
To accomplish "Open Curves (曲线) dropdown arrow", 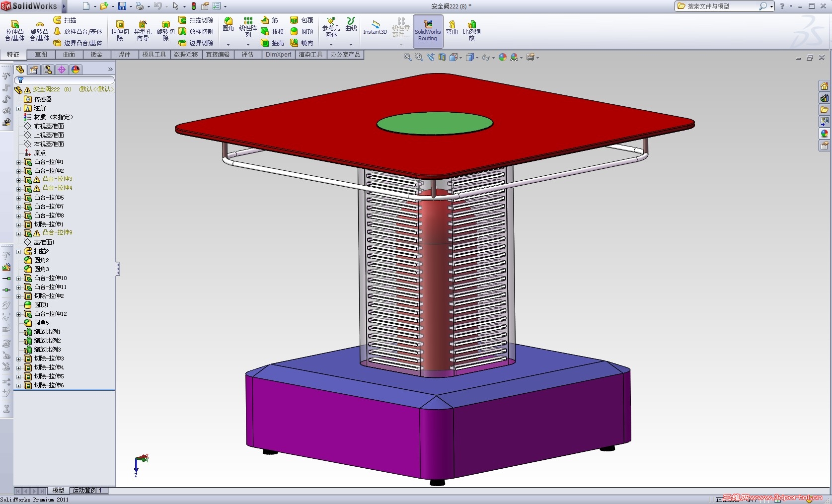I will 351,45.
